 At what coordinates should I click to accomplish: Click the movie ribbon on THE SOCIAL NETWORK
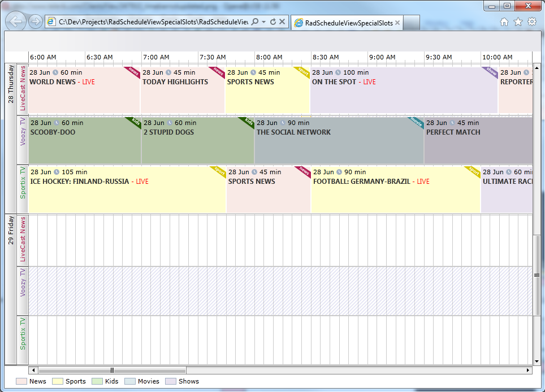[x=417, y=122]
